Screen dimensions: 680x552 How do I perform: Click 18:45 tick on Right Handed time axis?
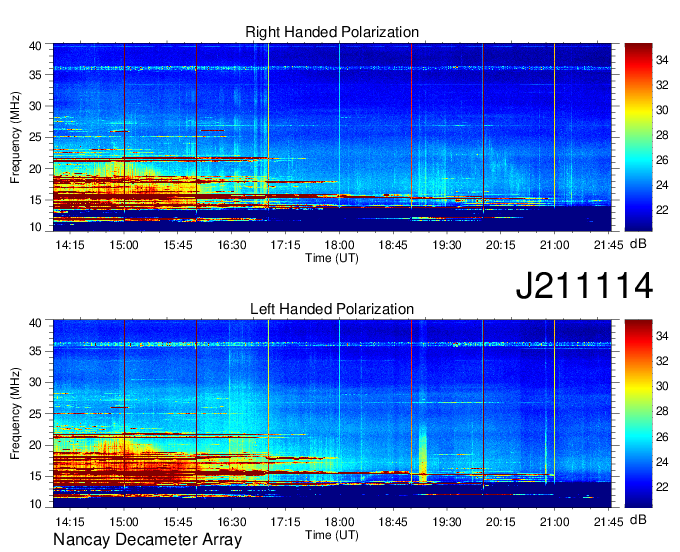(x=393, y=245)
